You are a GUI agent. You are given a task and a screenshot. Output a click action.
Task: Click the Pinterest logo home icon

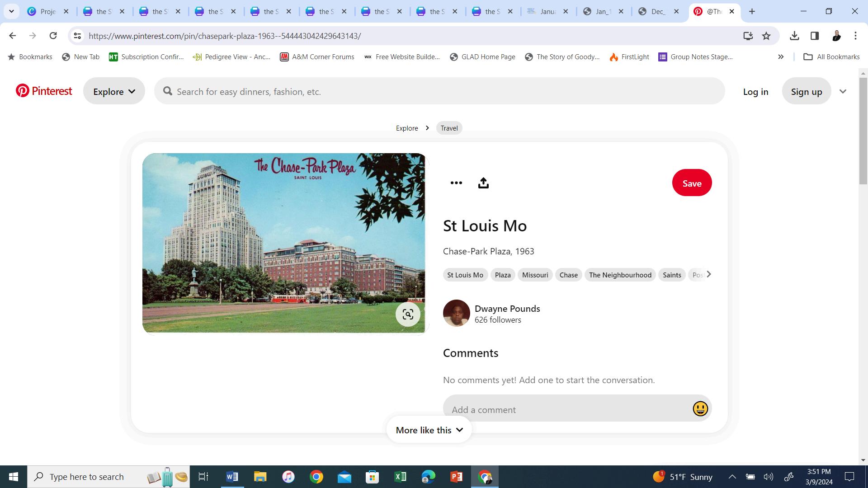tap(44, 91)
